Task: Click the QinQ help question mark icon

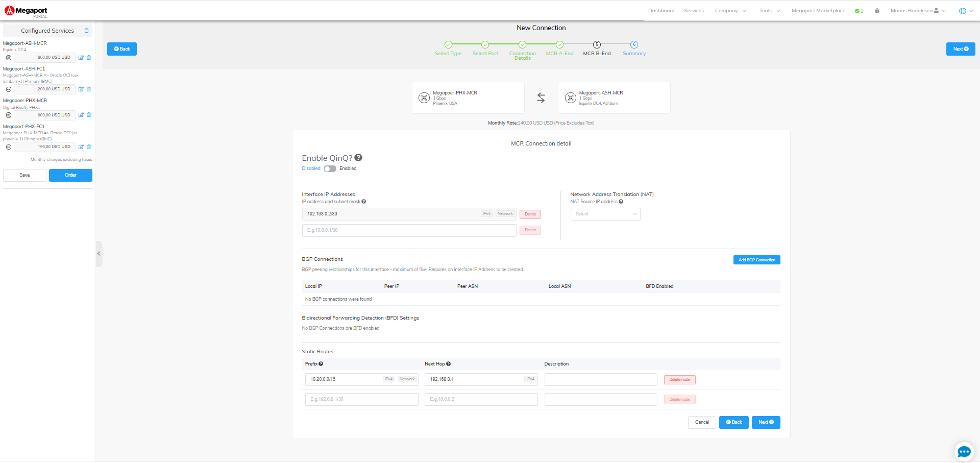Action: tap(358, 158)
